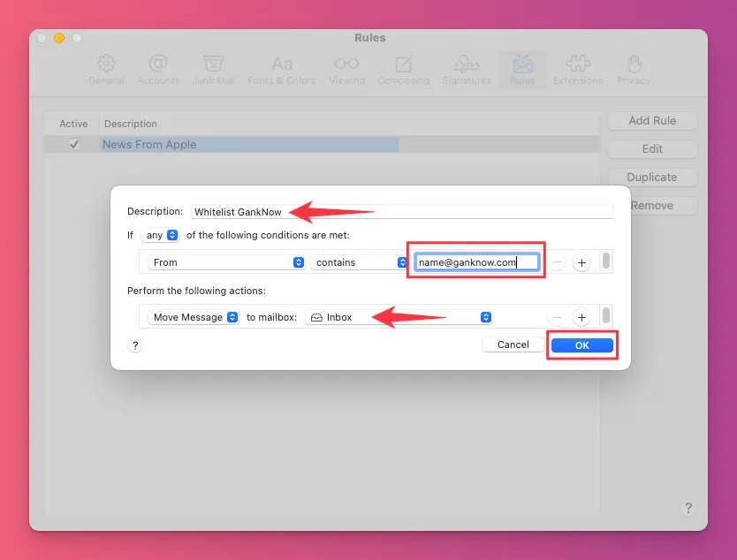Switch to the Viewing tab
The image size is (737, 560).
pos(347,70)
